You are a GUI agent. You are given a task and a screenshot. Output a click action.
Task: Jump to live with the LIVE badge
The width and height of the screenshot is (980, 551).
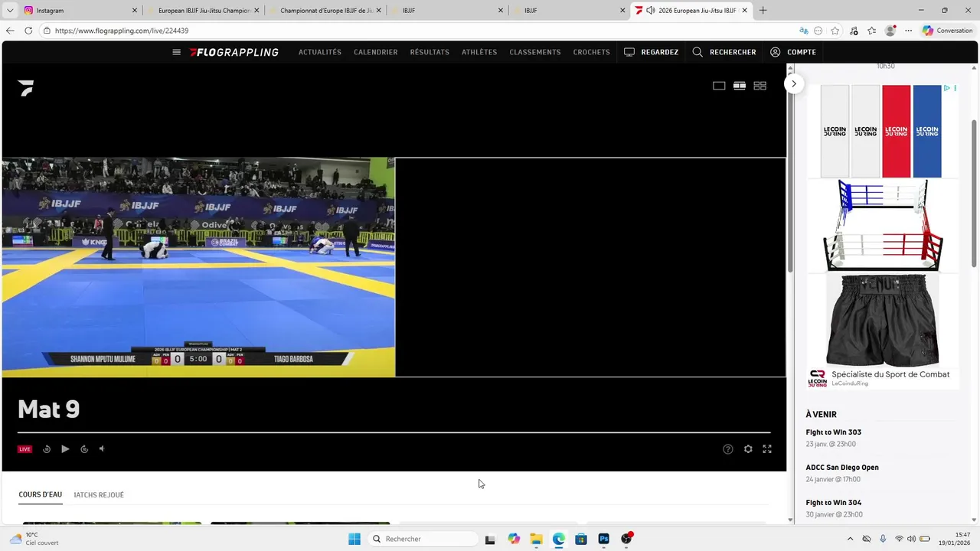pyautogui.click(x=25, y=449)
